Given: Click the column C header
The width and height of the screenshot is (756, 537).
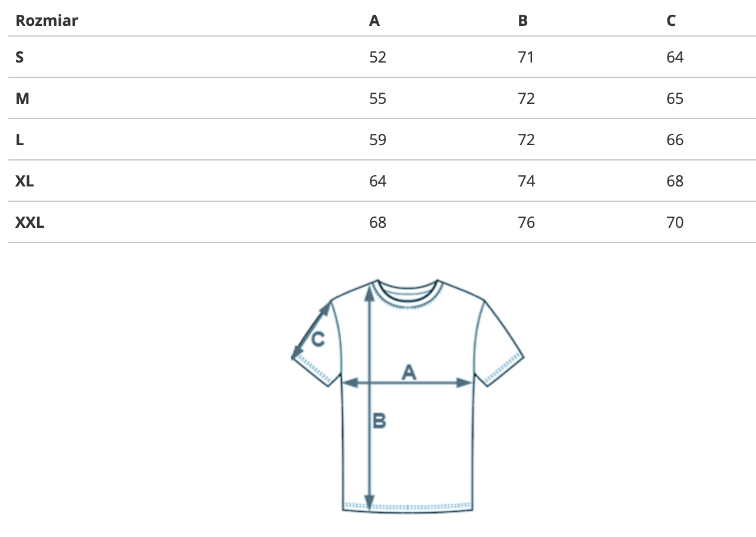Looking at the screenshot, I should [671, 21].
